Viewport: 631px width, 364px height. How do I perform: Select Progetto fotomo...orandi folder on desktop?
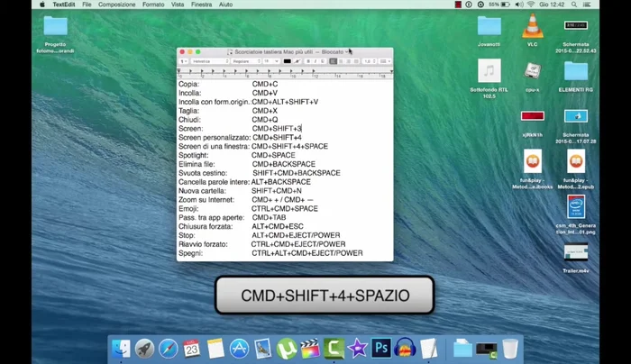point(55,26)
